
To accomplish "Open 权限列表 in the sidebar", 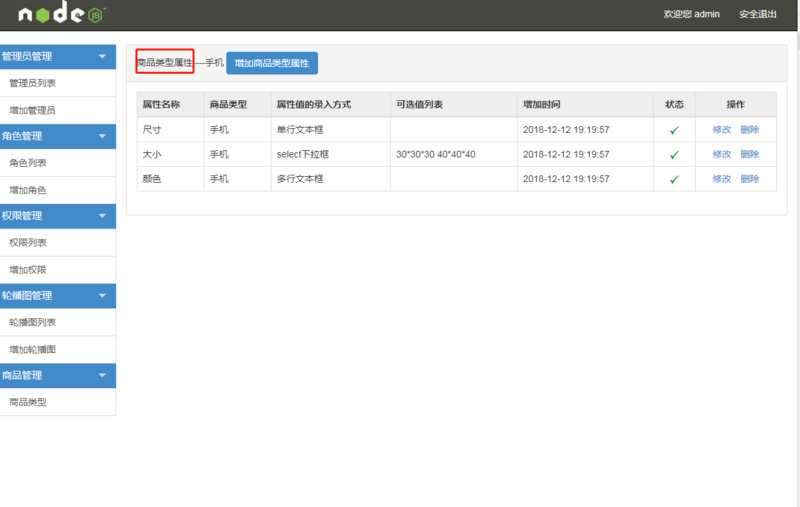I will (58, 242).
